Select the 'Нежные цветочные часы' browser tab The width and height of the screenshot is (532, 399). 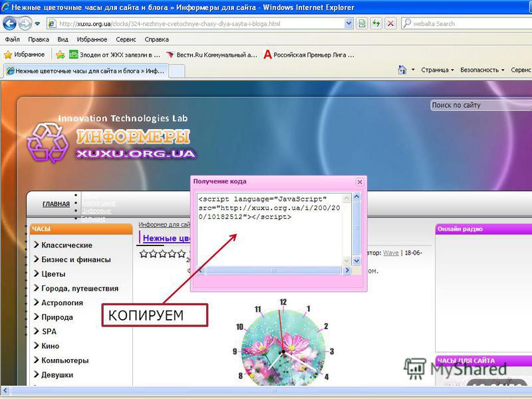pyautogui.click(x=86, y=70)
